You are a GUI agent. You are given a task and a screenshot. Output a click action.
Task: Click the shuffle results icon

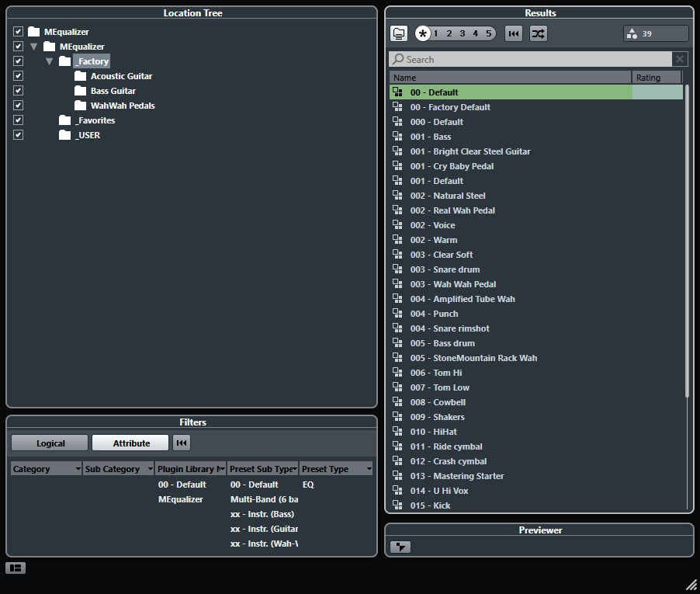539,33
